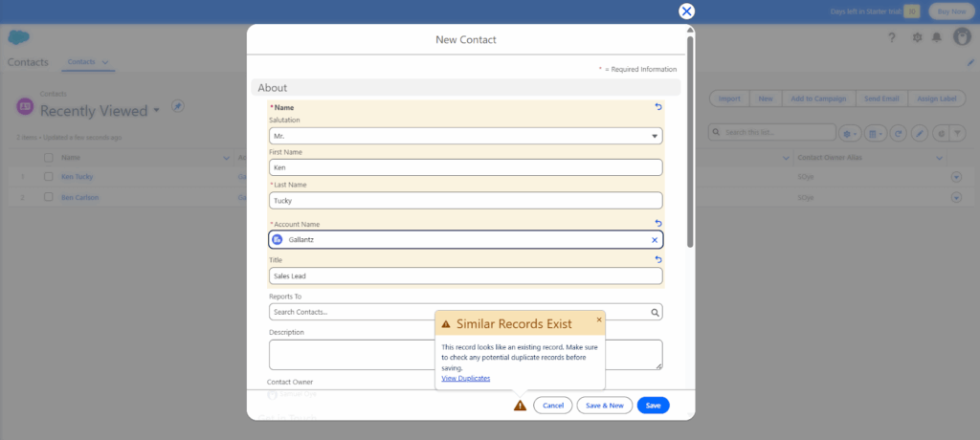This screenshot has width=980, height=440.
Task: Check the select-all rows checkbox
Action: pos(48,157)
